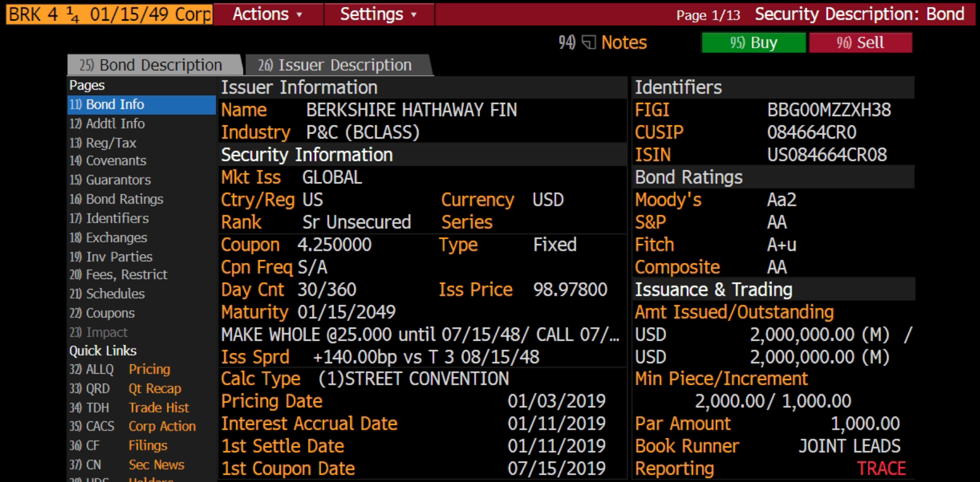980x482 pixels.
Task: Click the Coupon value 4.250000
Action: [335, 245]
